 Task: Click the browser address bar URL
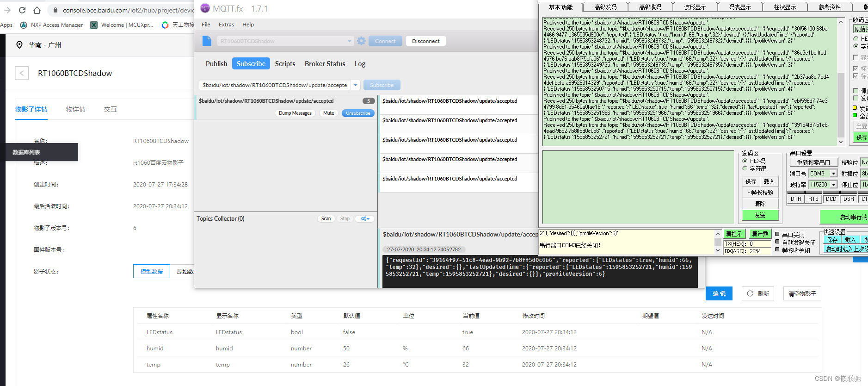[128, 10]
